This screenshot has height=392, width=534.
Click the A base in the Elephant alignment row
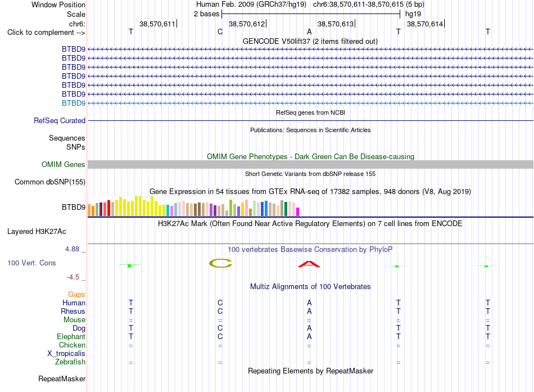pos(309,336)
